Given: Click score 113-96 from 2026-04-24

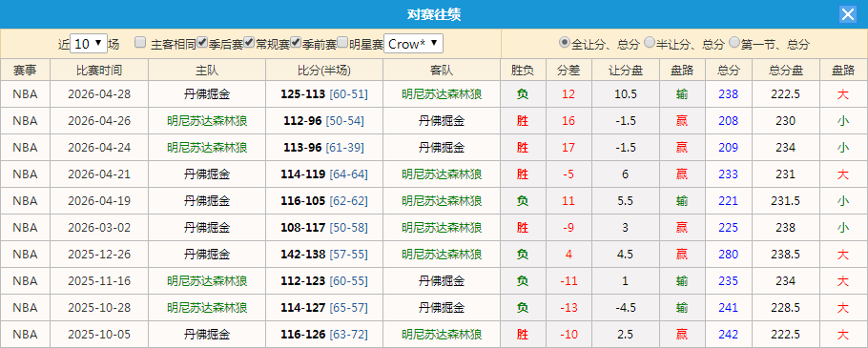Looking at the screenshot, I should tap(302, 148).
